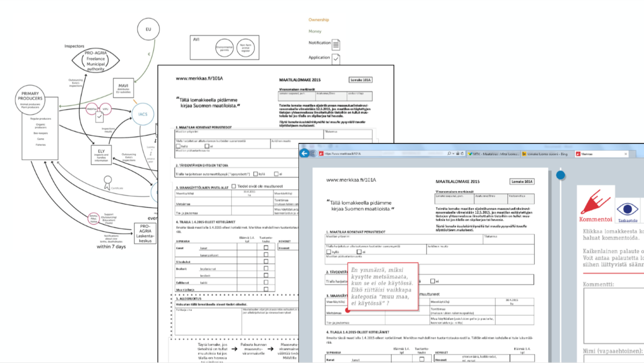
Task: Click 'www.merkkaa.fi/101A' heading in the browser form
Action: coord(351,180)
